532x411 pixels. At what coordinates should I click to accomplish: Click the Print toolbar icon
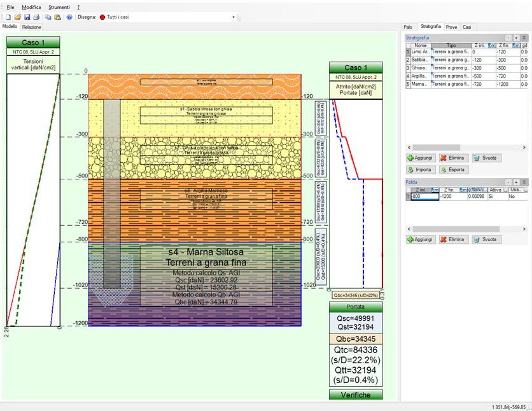tap(36, 17)
